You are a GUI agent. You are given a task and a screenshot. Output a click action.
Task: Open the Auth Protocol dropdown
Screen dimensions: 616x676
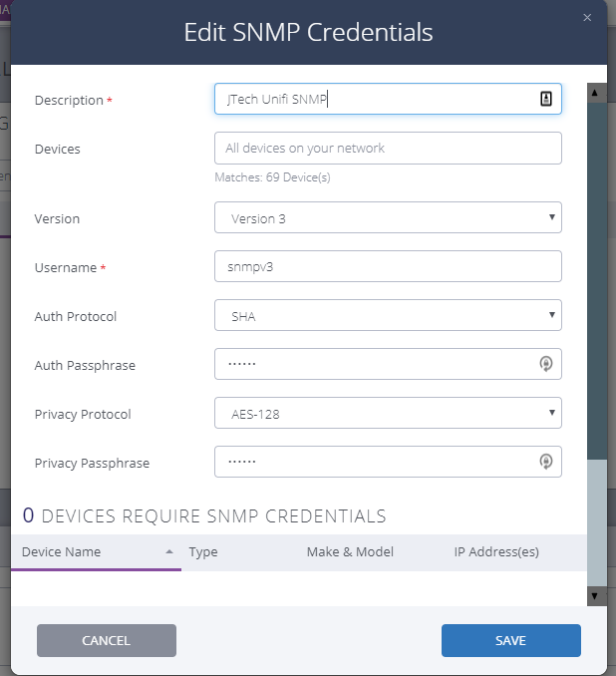(x=388, y=315)
